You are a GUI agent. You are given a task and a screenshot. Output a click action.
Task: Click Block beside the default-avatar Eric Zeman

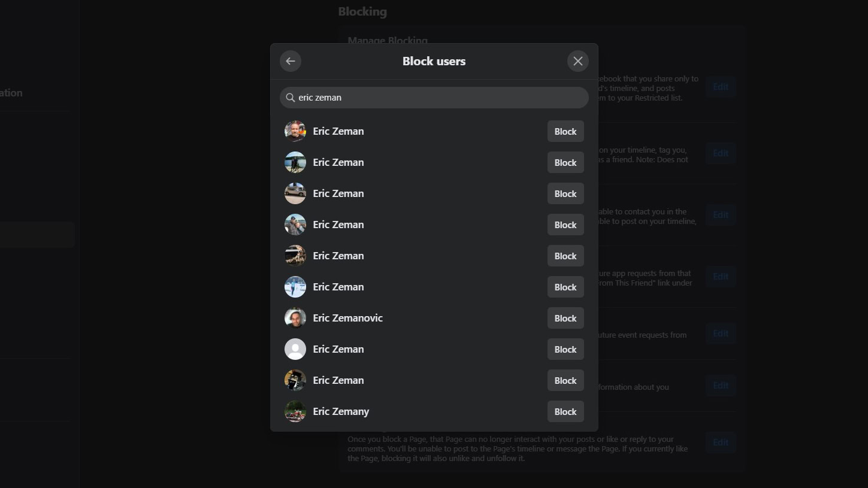[565, 350]
